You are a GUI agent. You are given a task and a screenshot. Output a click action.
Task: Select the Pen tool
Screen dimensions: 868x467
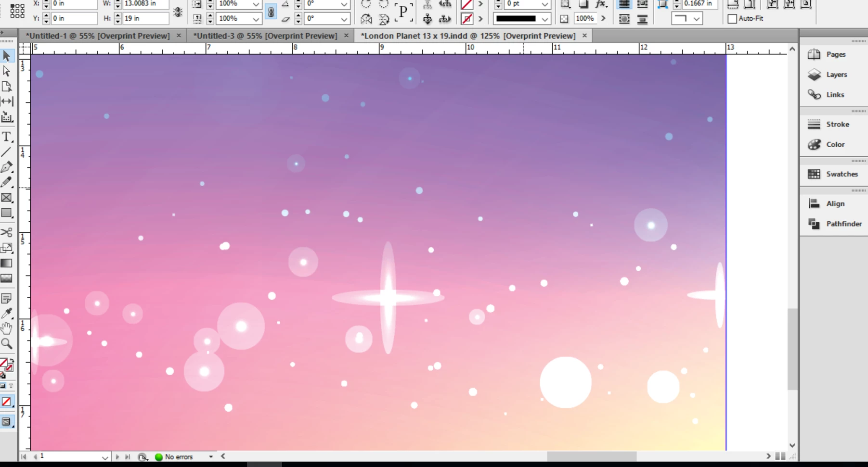coord(7,167)
